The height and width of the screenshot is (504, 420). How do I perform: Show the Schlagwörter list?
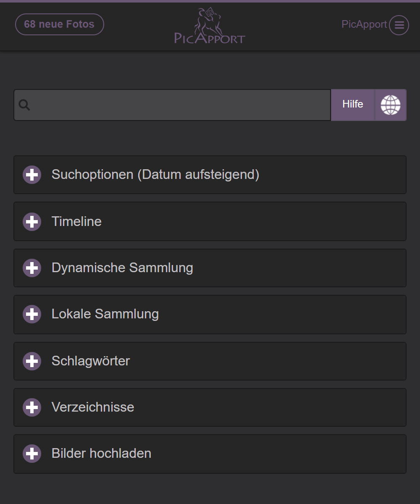[x=91, y=361]
